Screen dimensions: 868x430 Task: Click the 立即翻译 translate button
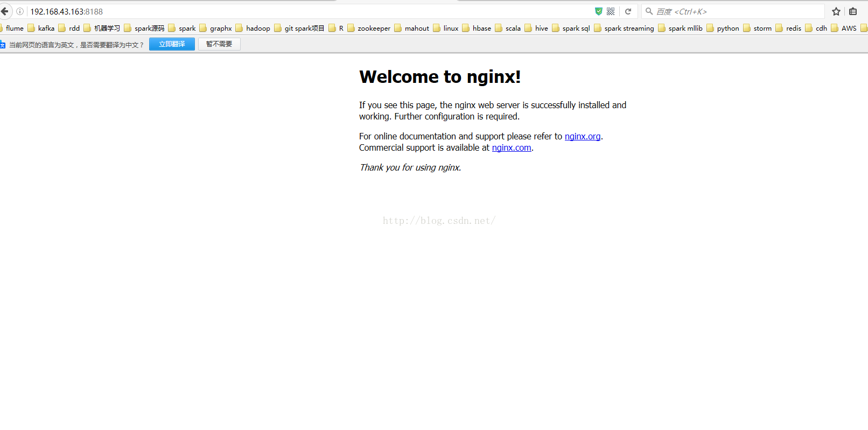(x=172, y=44)
